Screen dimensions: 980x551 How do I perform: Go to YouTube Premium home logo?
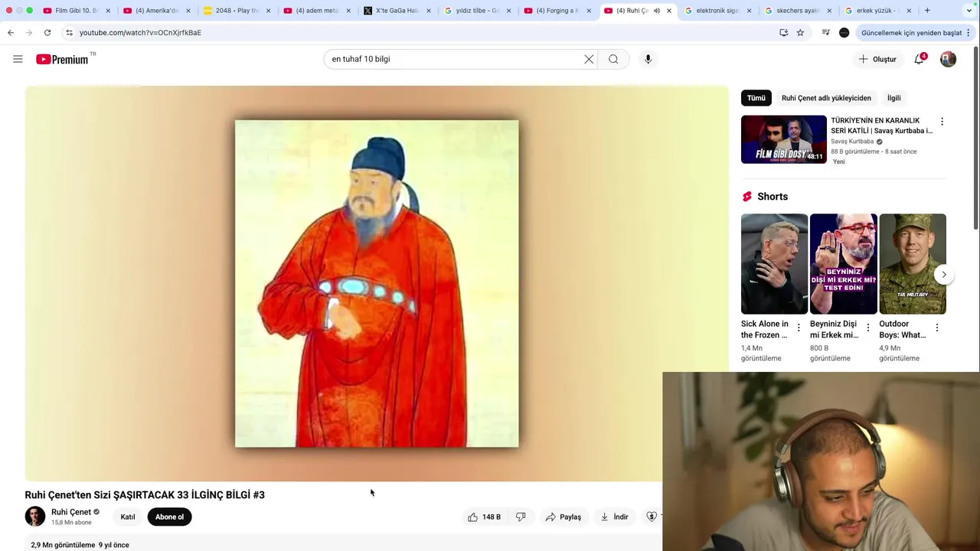click(62, 59)
